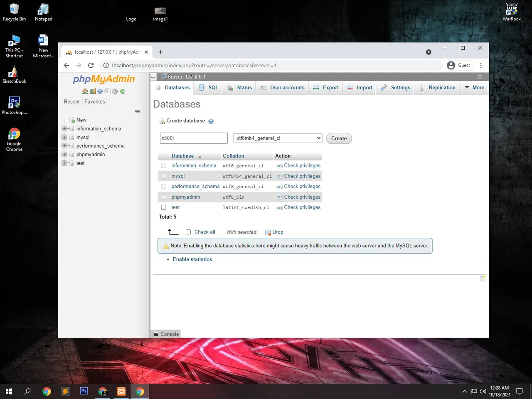Open the More menu dropdown
This screenshot has height=399, width=532.
pyautogui.click(x=474, y=88)
